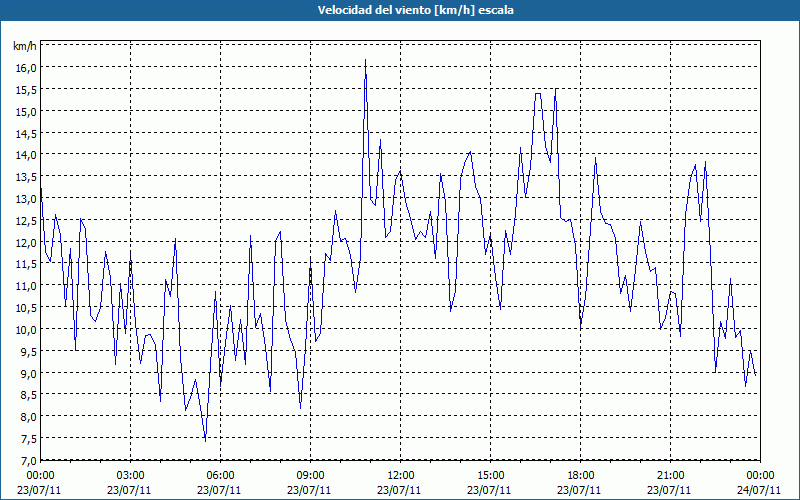The height and width of the screenshot is (500, 800).
Task: Click the km/h axis unit label
Action: coord(25,46)
